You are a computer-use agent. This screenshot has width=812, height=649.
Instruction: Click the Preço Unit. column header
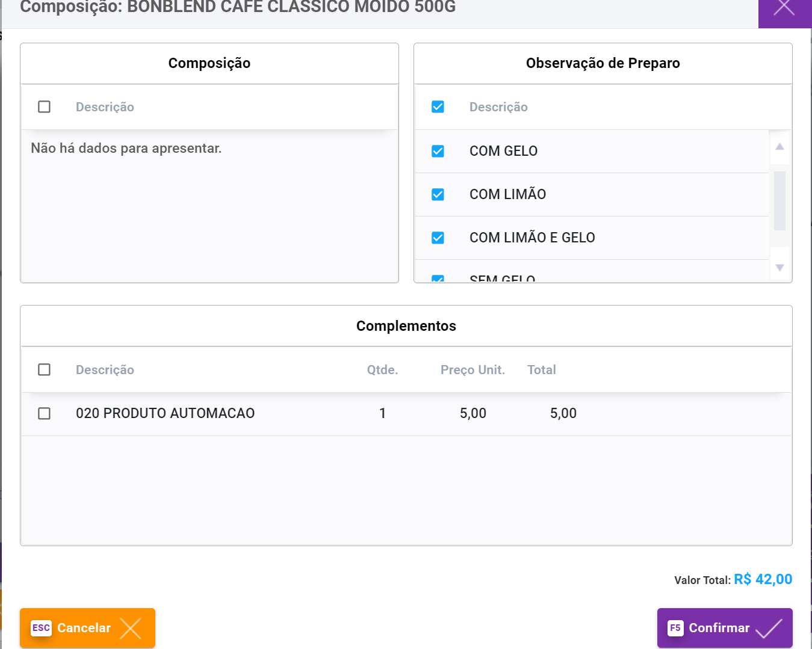pyautogui.click(x=473, y=370)
